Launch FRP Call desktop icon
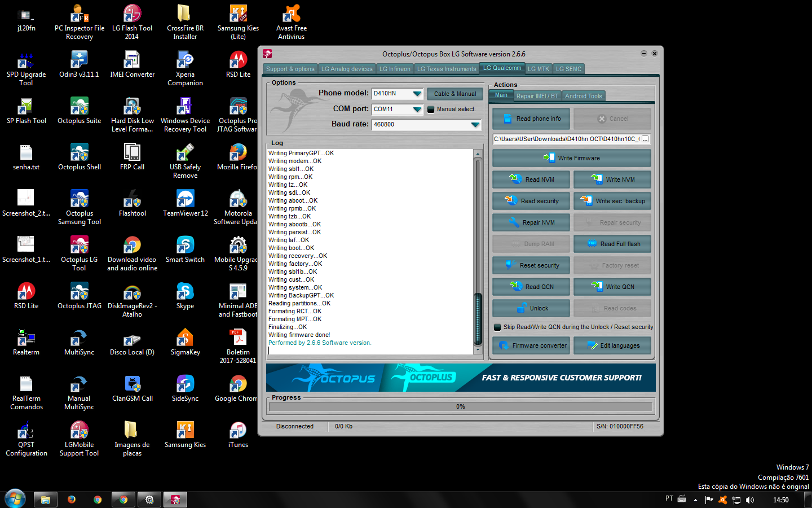This screenshot has height=508, width=812. [132, 157]
